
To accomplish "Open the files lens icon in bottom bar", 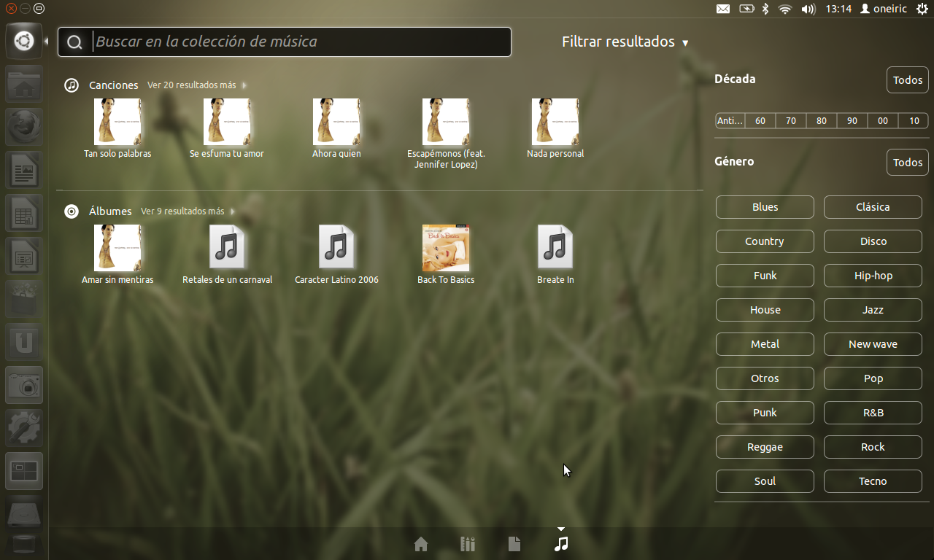I will (514, 544).
